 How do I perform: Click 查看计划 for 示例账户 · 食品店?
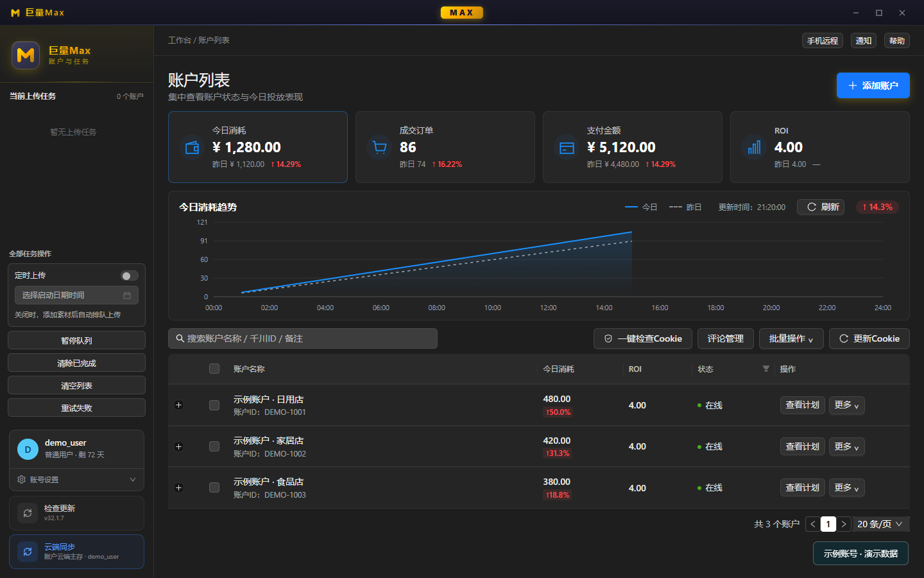pos(802,488)
